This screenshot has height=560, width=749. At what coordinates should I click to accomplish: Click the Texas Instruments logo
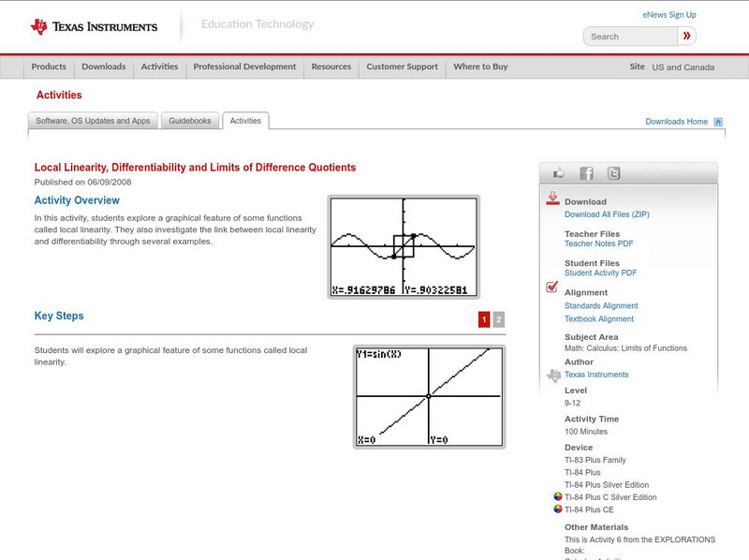(x=95, y=27)
